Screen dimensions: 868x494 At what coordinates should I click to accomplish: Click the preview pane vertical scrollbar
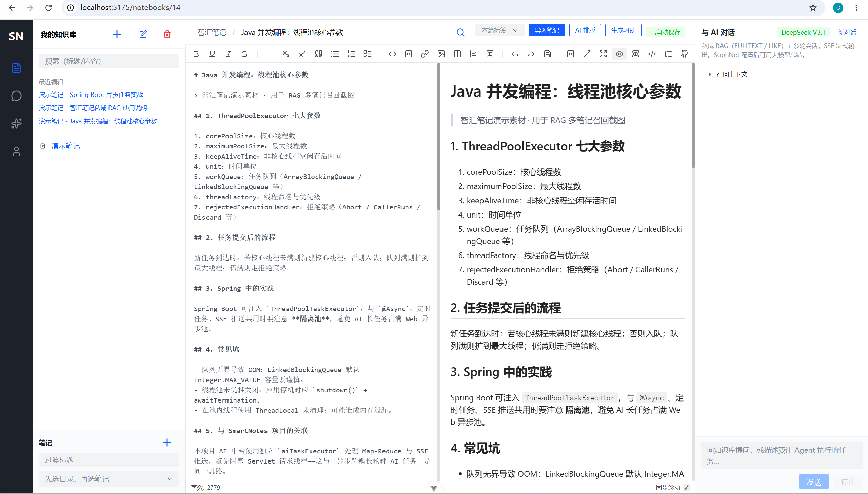pos(693,115)
